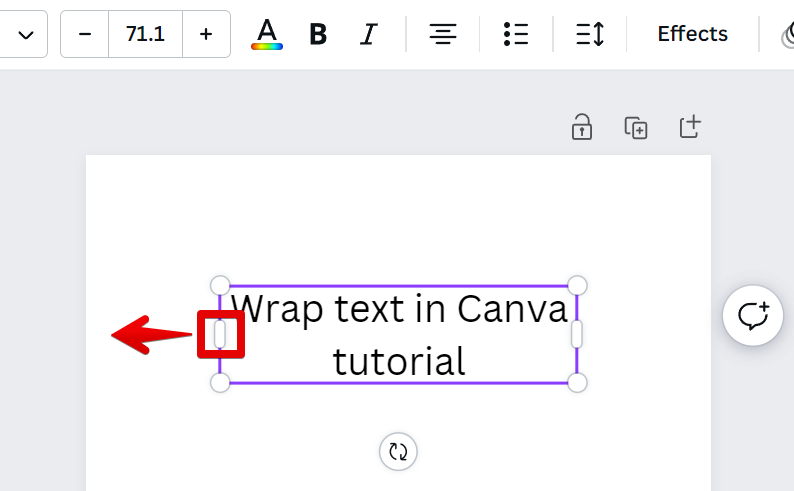Click the "Wrap text in Canva tutorial" text
This screenshot has height=491, width=794.
pyautogui.click(x=399, y=334)
